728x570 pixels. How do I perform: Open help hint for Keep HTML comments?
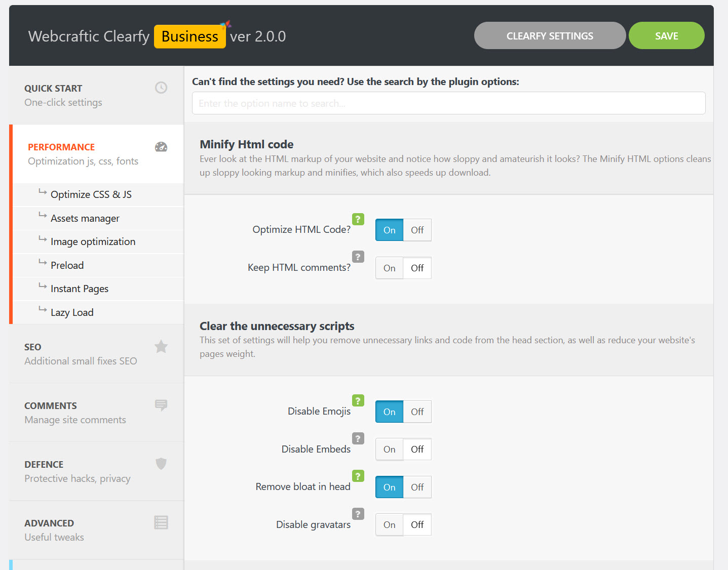coord(358,257)
